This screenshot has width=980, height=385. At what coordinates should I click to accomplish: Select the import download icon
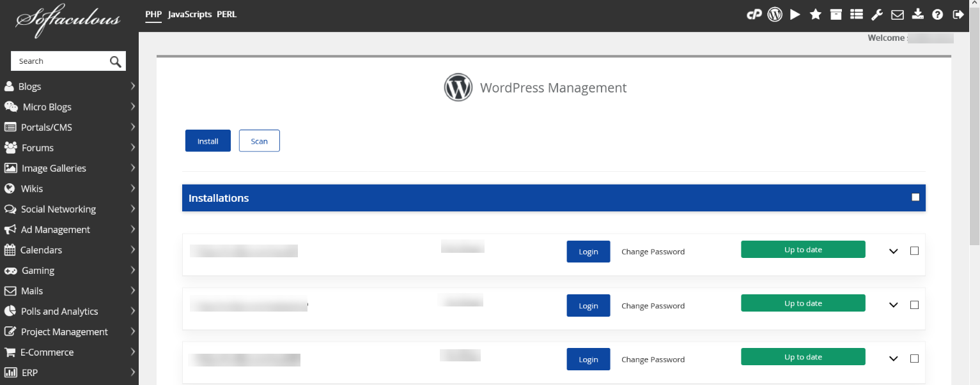917,13
